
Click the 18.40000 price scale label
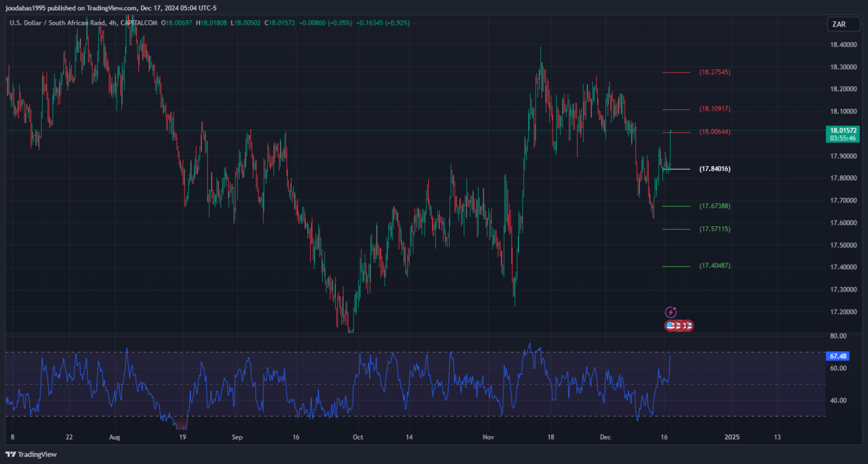pos(844,45)
